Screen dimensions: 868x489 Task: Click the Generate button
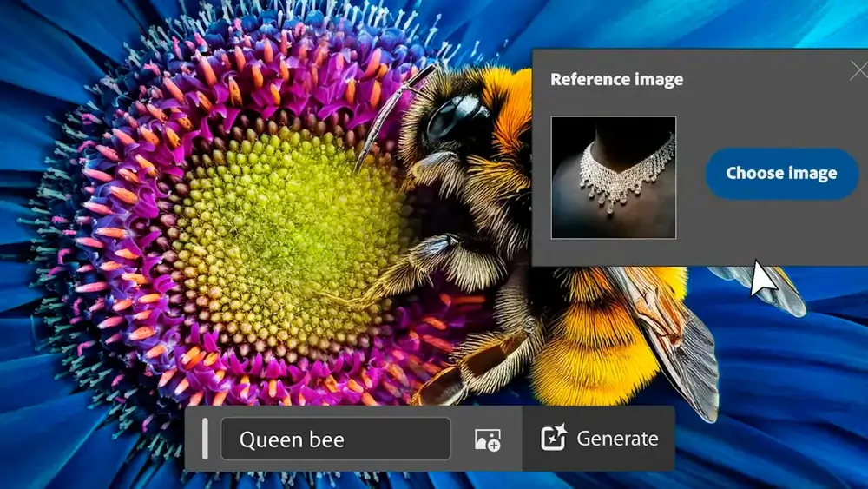click(x=599, y=439)
